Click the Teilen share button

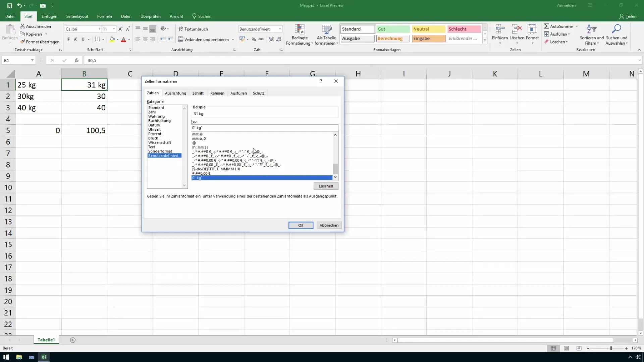[628, 16]
